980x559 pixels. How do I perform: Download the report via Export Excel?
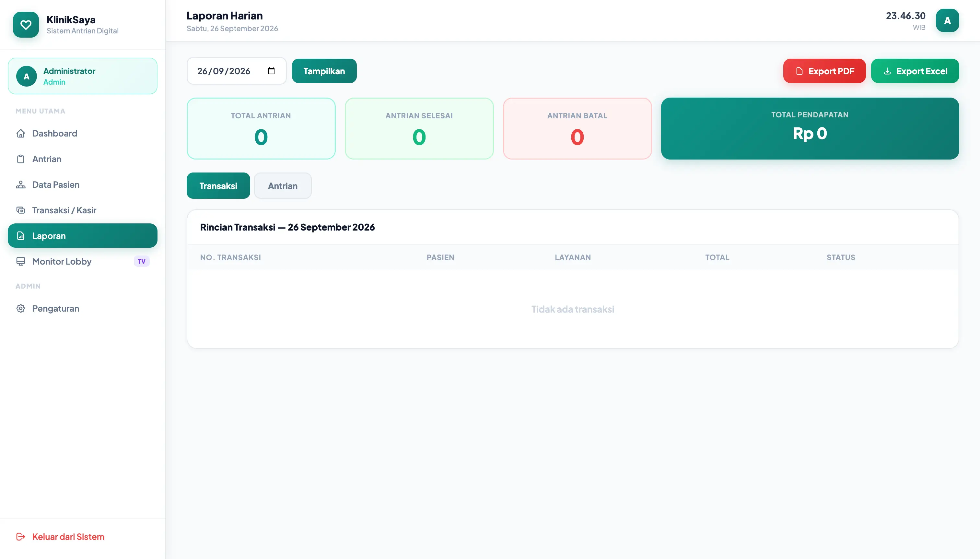click(x=915, y=71)
